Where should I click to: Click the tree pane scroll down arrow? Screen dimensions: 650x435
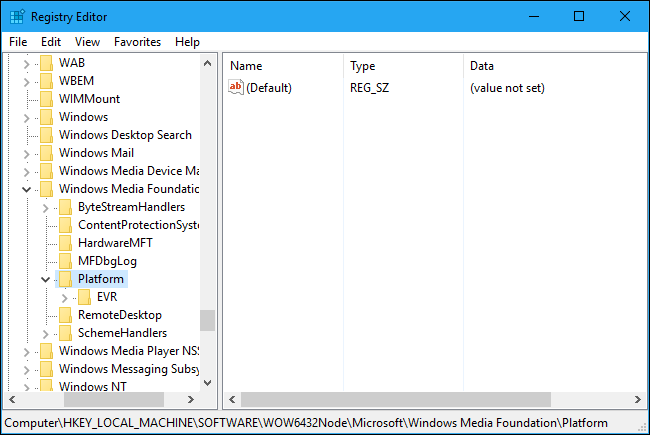click(208, 383)
